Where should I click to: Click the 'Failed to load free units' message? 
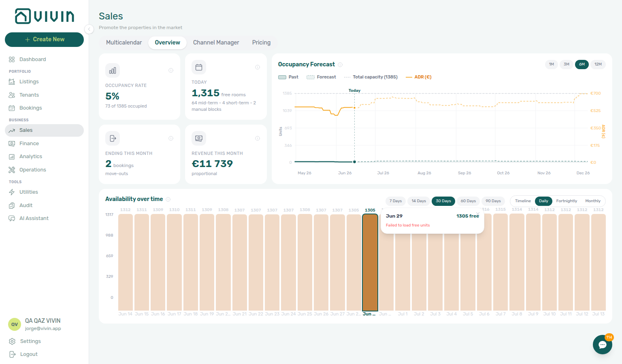point(408,225)
